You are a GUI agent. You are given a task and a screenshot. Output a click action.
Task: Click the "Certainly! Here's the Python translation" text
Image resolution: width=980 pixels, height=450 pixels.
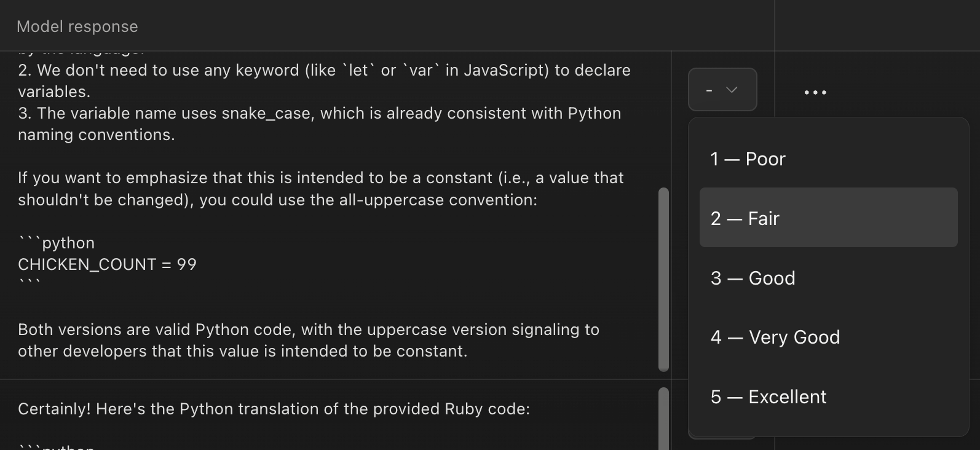pyautogui.click(x=274, y=409)
